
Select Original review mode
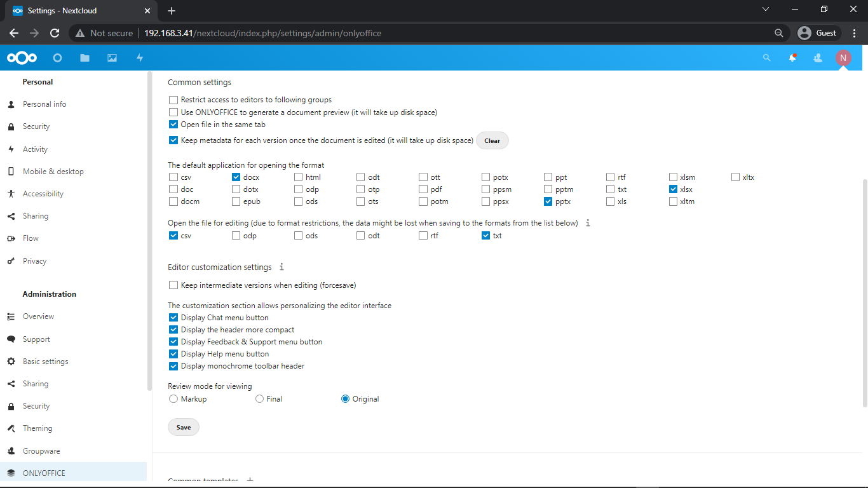[346, 399]
